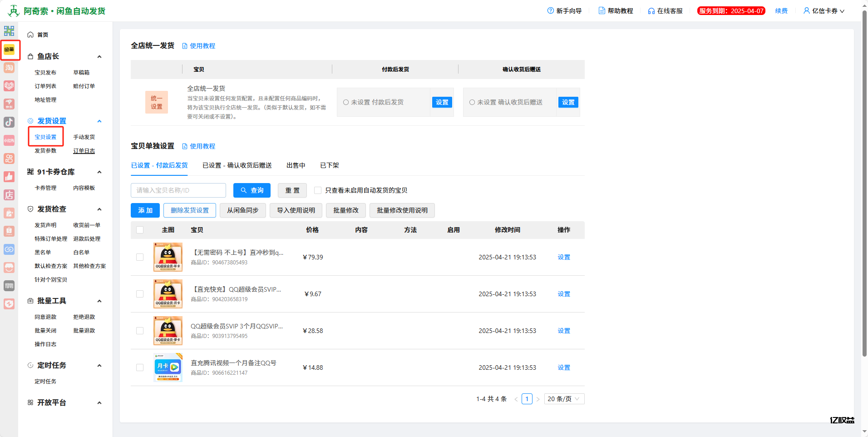
Task: Collapse the 鱼店长 section
Action: pos(99,56)
